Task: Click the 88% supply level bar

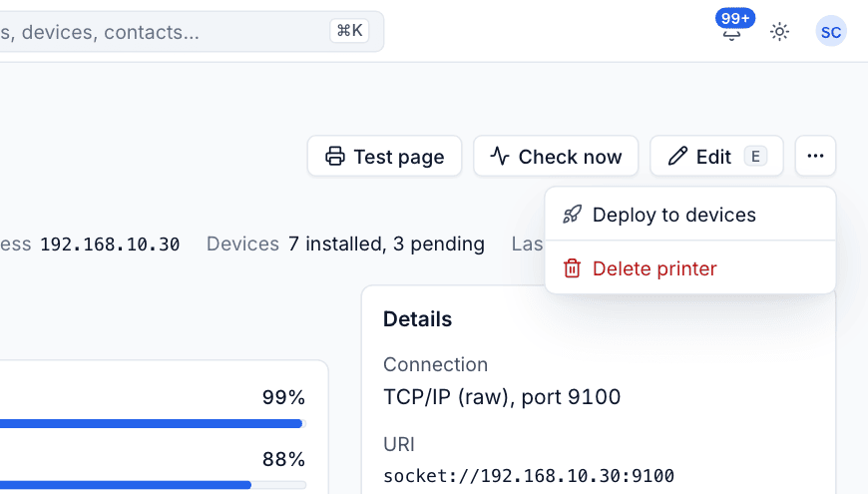Action: (153, 485)
